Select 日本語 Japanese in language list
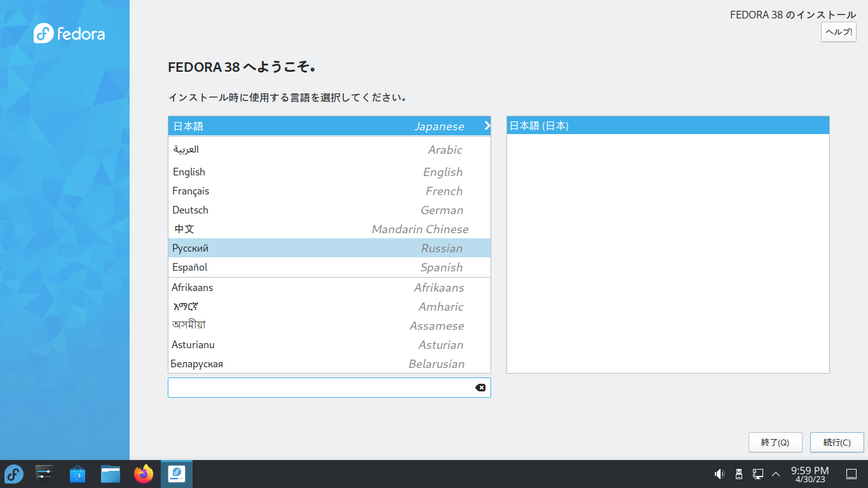The image size is (868, 488). (329, 126)
